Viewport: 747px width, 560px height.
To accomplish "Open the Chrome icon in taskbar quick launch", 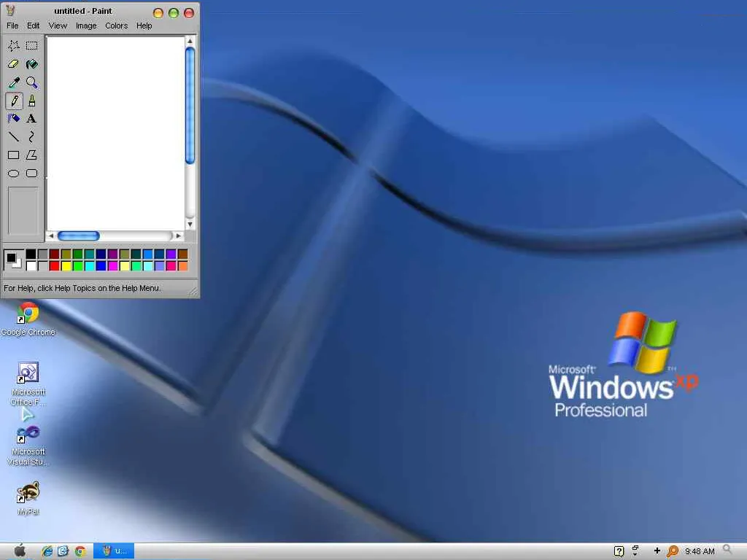I will (x=80, y=551).
